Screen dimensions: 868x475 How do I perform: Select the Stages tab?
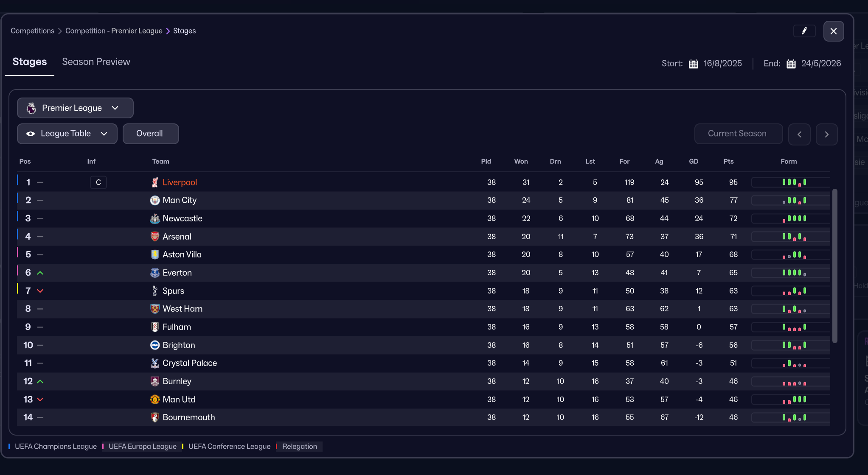[x=30, y=62]
